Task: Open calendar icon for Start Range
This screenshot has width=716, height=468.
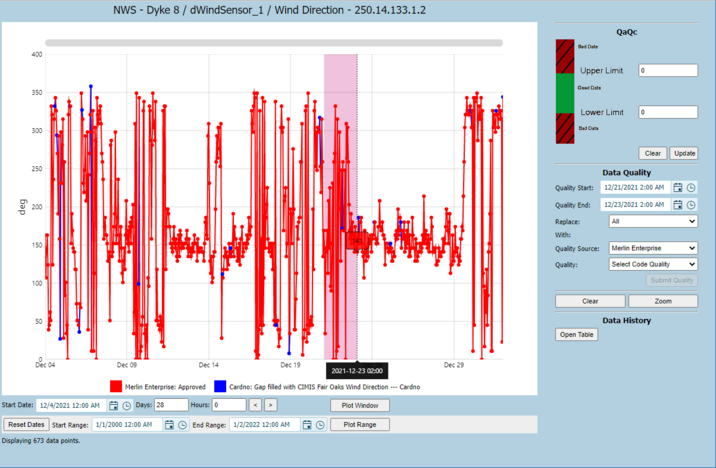Action: 169,425
